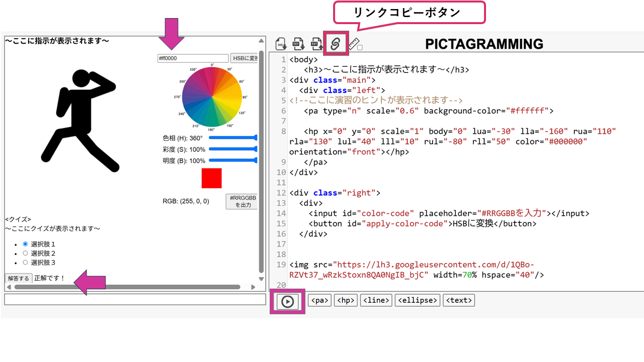Viewport: 644px width, 362px height.
Task: Click the 解答する answer button
Action: click(19, 278)
